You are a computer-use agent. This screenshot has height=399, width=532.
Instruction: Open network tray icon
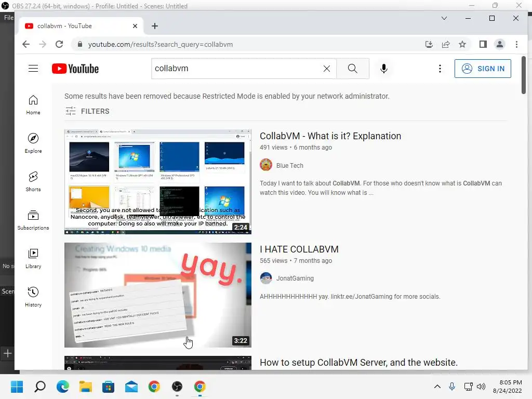click(x=468, y=387)
